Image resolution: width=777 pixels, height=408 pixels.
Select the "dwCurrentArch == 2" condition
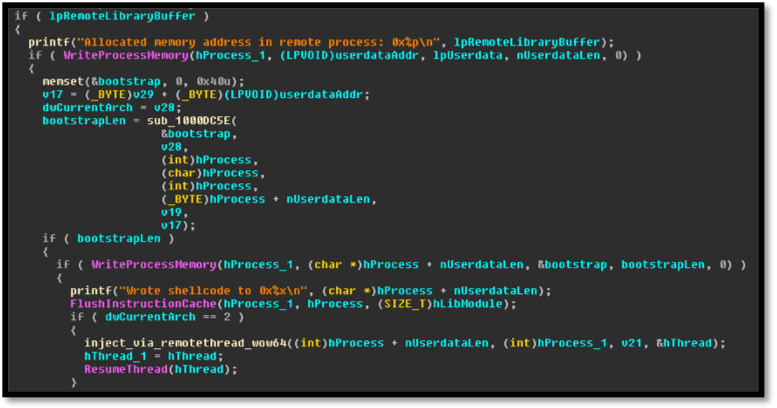[x=167, y=317]
